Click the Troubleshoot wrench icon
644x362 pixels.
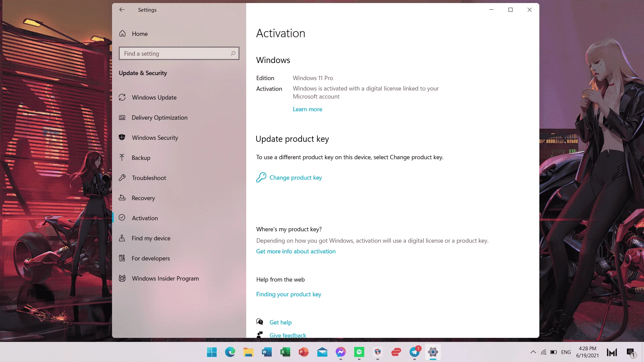(122, 178)
